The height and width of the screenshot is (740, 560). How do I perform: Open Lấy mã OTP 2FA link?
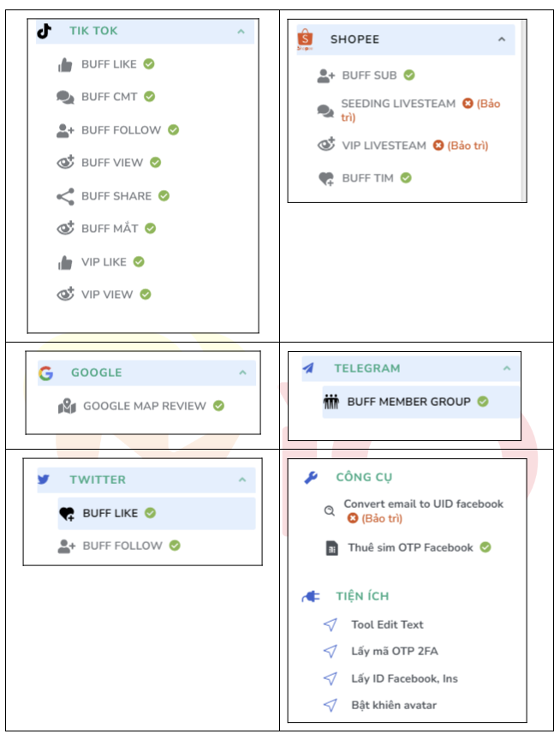pyautogui.click(x=395, y=651)
